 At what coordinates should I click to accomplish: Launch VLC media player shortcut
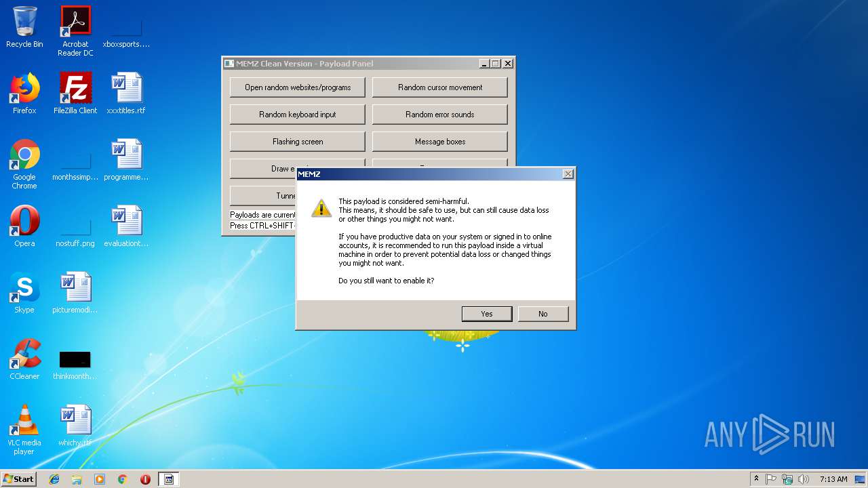pos(24,430)
